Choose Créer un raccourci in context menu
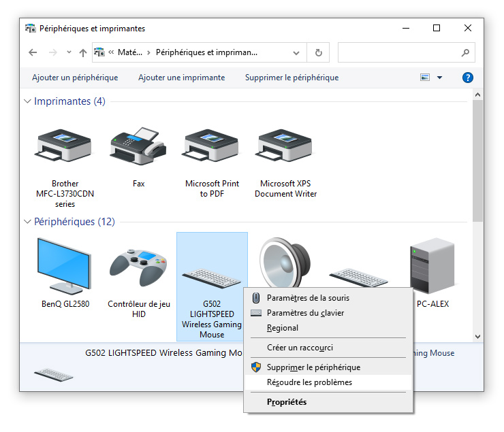The height and width of the screenshot is (432, 504). 328,348
